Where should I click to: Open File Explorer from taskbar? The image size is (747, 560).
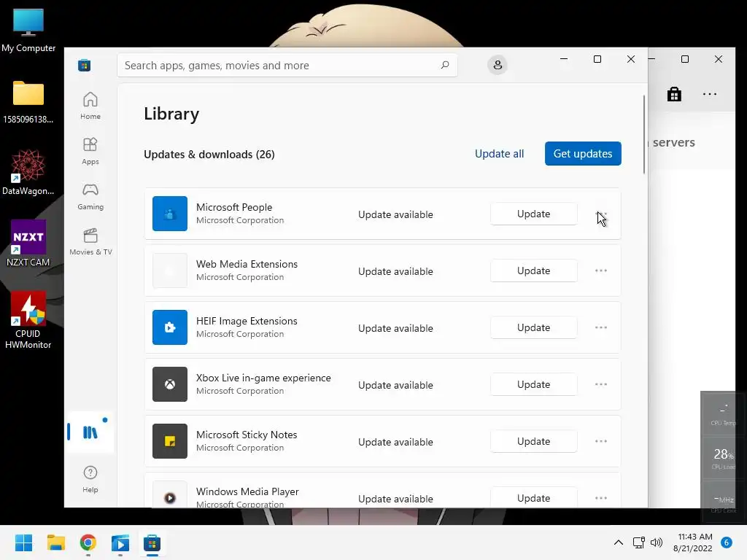click(x=55, y=542)
